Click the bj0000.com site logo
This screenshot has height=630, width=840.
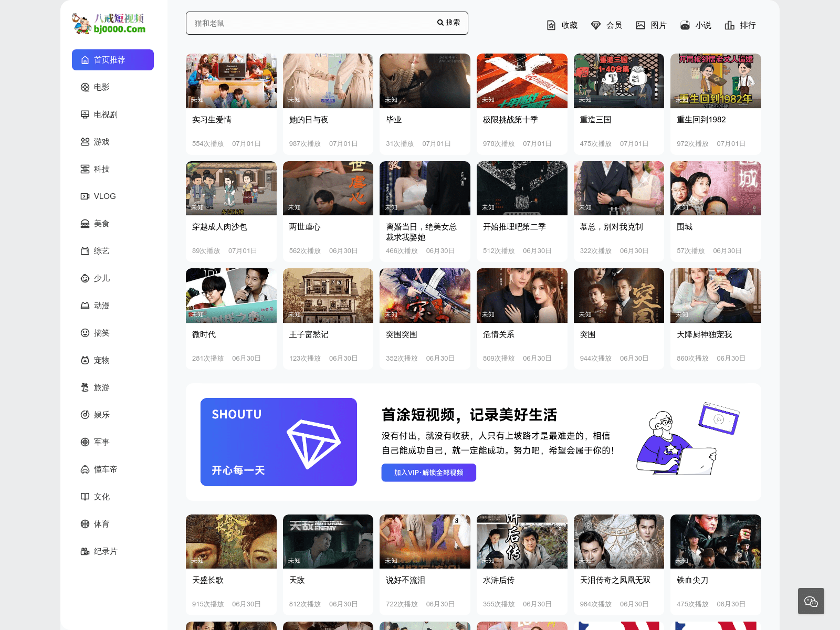[109, 24]
